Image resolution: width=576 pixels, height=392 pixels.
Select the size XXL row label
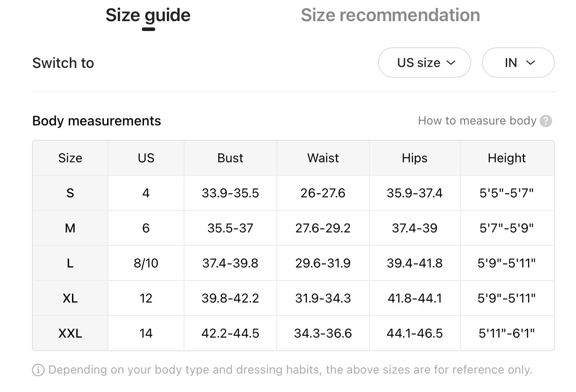tap(70, 333)
